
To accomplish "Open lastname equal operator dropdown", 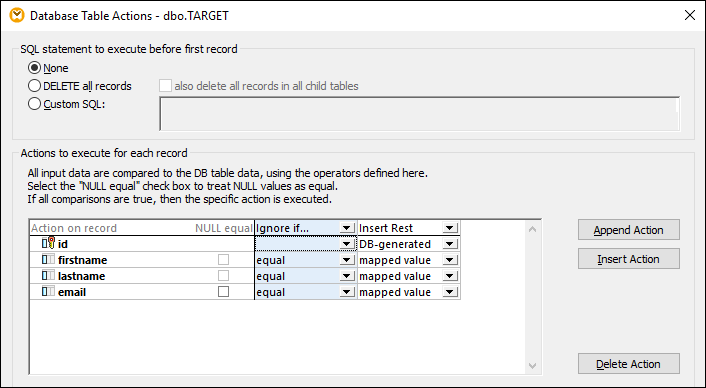I will click(346, 276).
